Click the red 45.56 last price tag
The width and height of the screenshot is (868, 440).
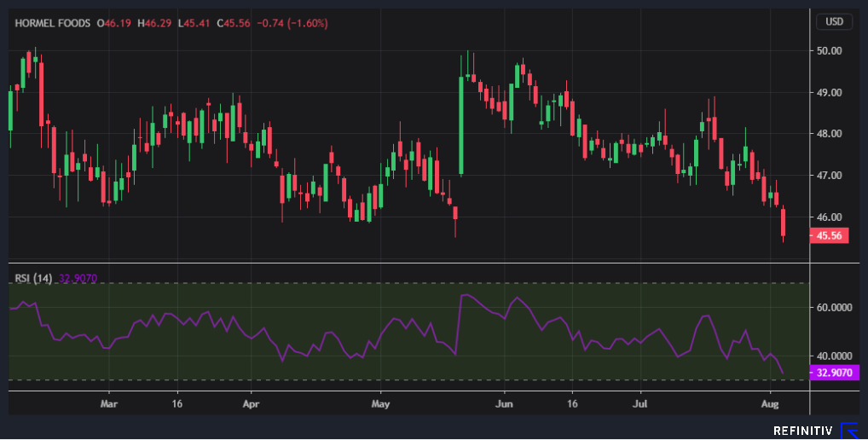[x=829, y=235]
